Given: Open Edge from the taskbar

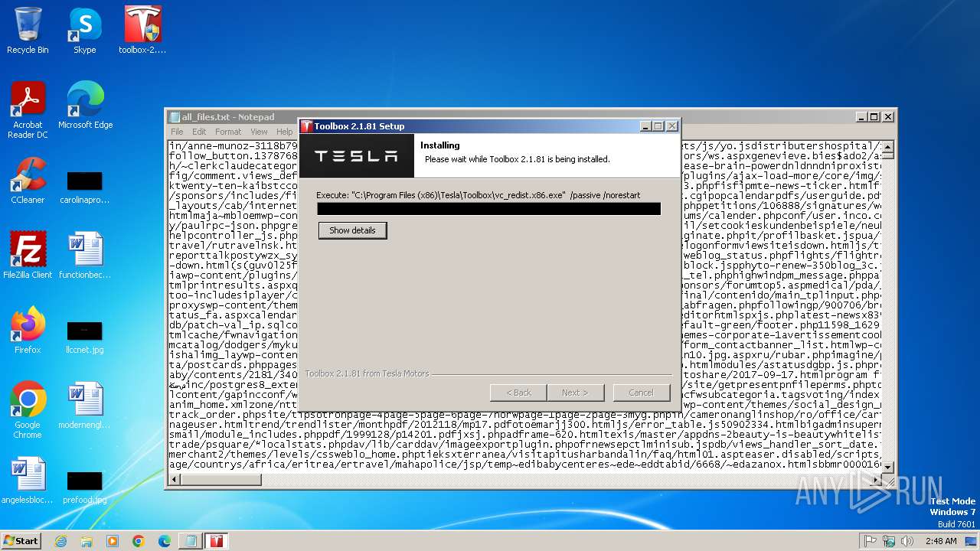Looking at the screenshot, I should click(165, 541).
